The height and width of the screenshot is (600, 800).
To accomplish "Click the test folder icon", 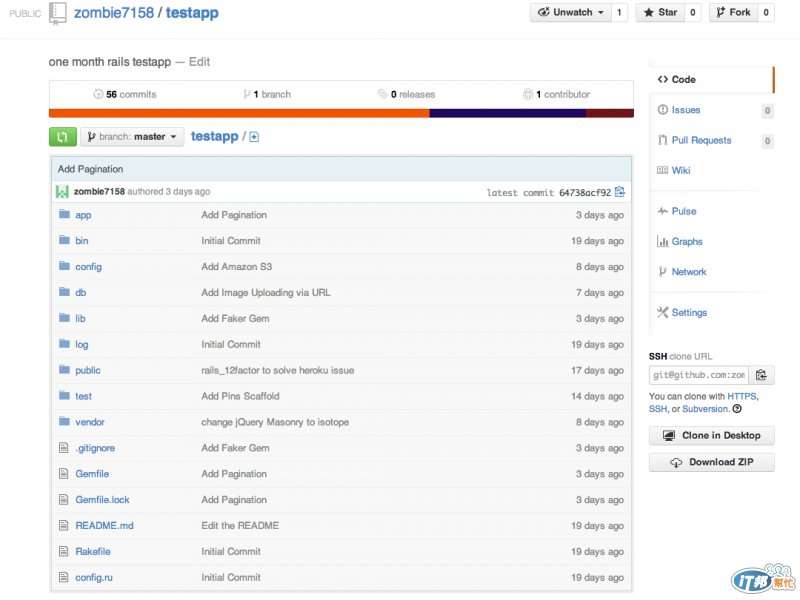I will coord(64,395).
